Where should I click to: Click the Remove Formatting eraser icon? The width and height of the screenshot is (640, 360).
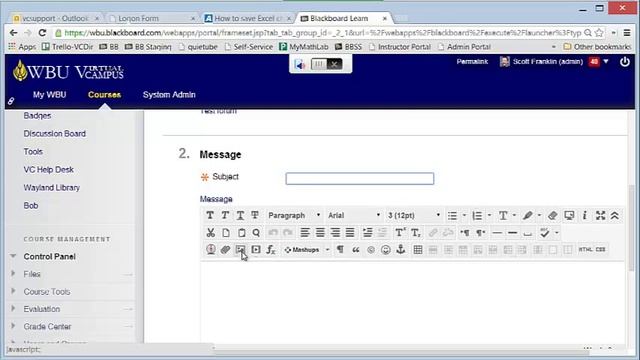point(553,216)
